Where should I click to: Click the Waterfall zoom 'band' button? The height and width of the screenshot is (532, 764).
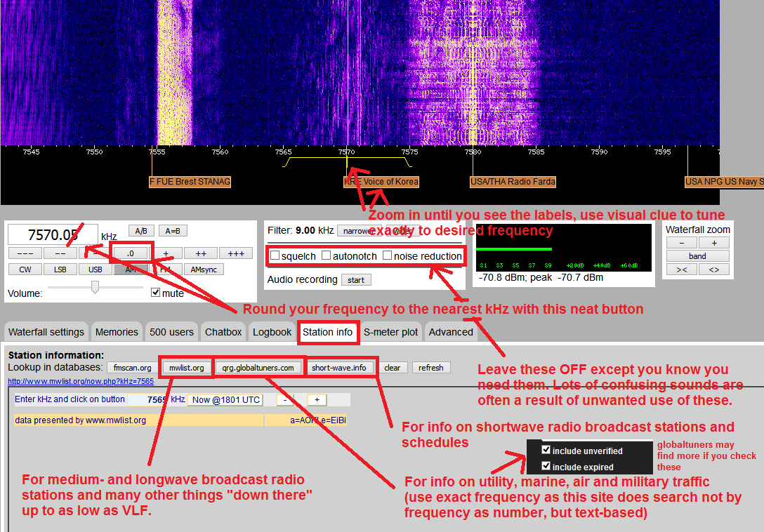coord(698,255)
